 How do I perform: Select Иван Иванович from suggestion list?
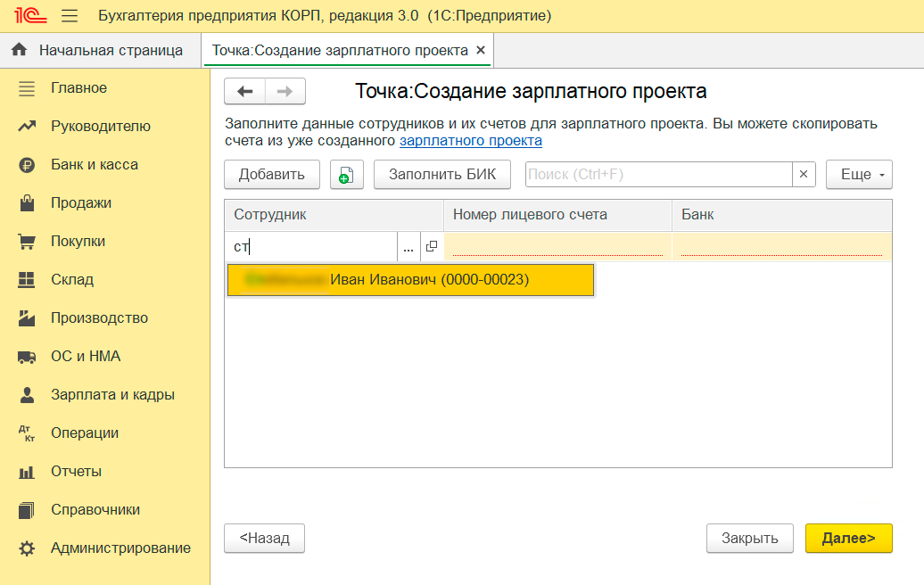(410, 280)
